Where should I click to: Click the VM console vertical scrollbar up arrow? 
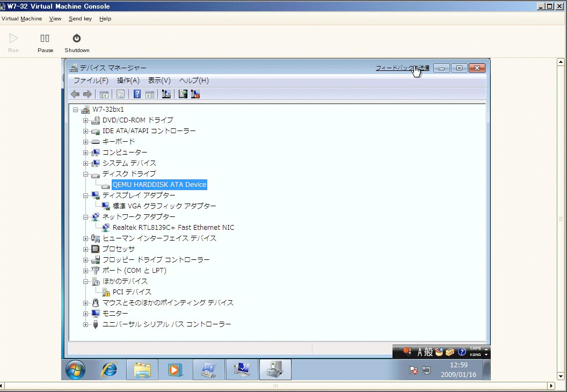tap(561, 62)
